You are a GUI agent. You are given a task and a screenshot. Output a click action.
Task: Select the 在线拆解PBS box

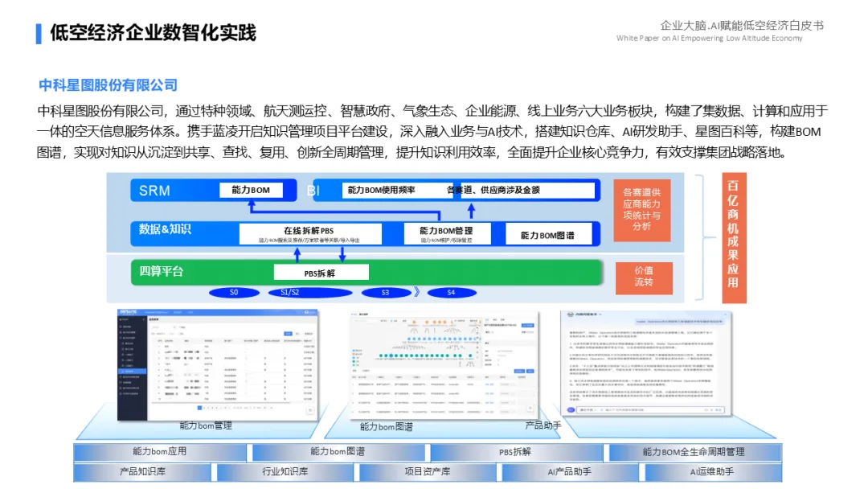click(x=310, y=234)
